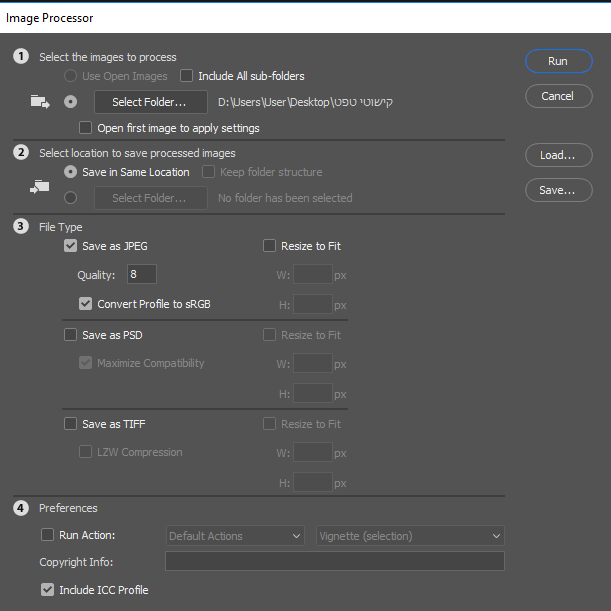Enable Include All sub-folders

[x=186, y=76]
